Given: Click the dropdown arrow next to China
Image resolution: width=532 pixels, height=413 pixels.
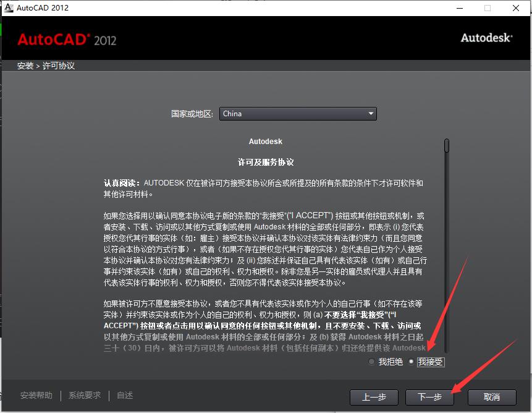Looking at the screenshot, I should click(371, 114).
